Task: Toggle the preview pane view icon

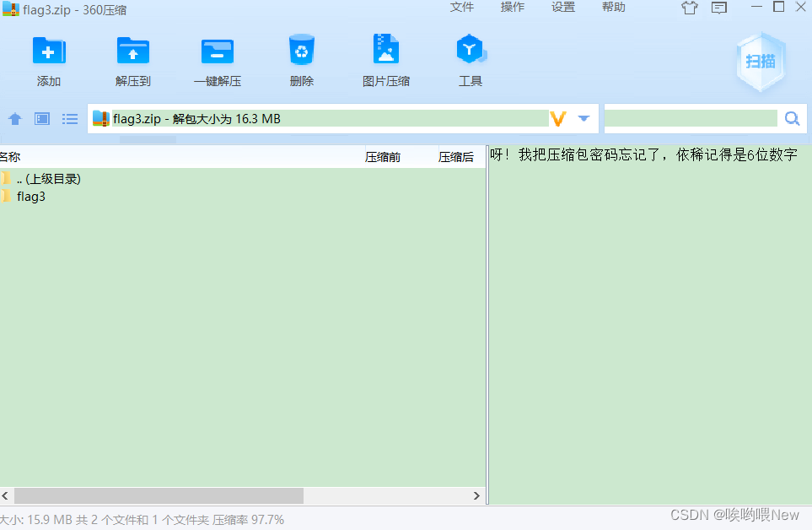Action: [x=41, y=118]
